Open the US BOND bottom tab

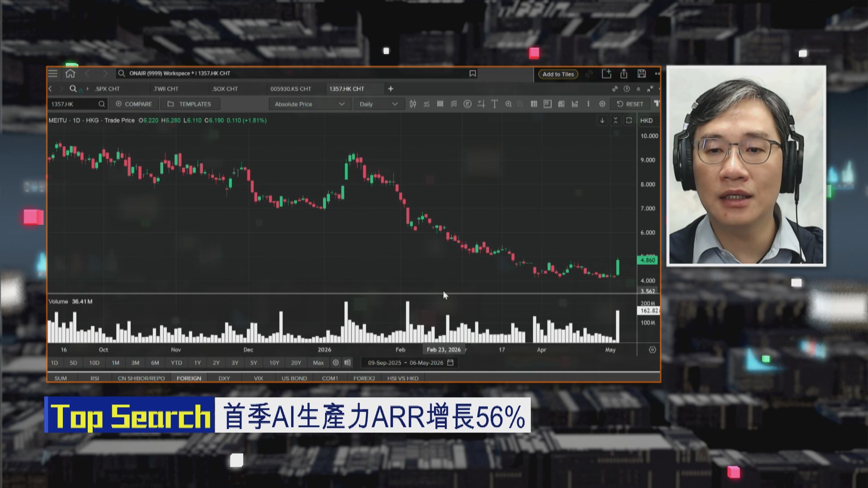(x=294, y=378)
